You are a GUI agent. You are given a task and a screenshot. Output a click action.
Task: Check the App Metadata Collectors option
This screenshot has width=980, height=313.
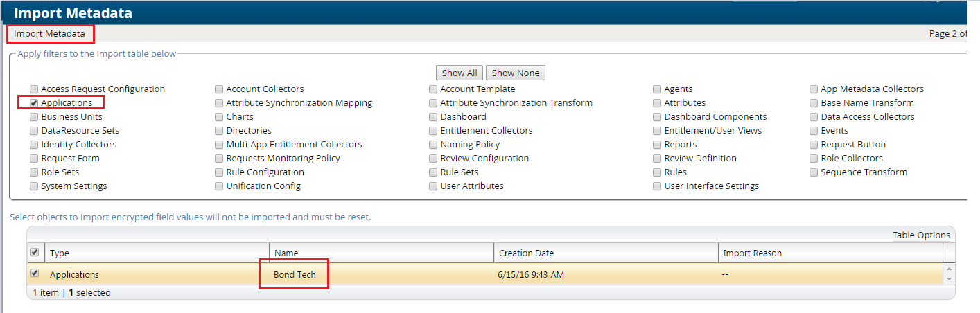click(814, 89)
